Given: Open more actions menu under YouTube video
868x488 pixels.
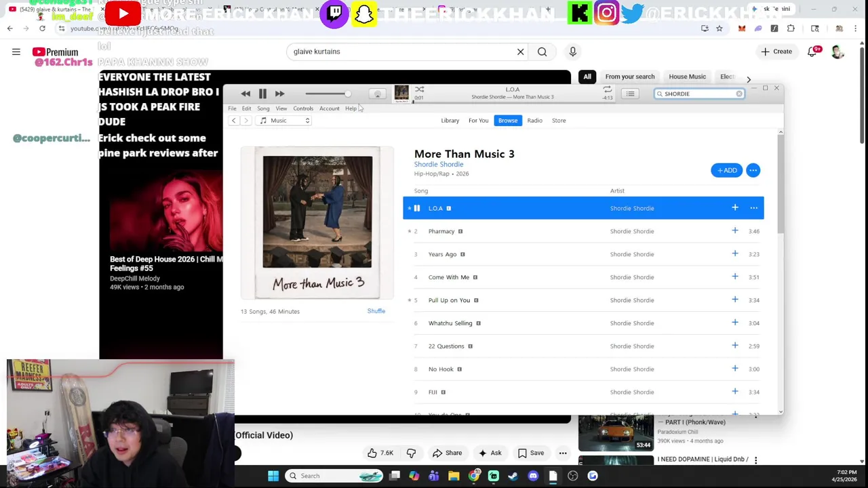Looking at the screenshot, I should 563,453.
